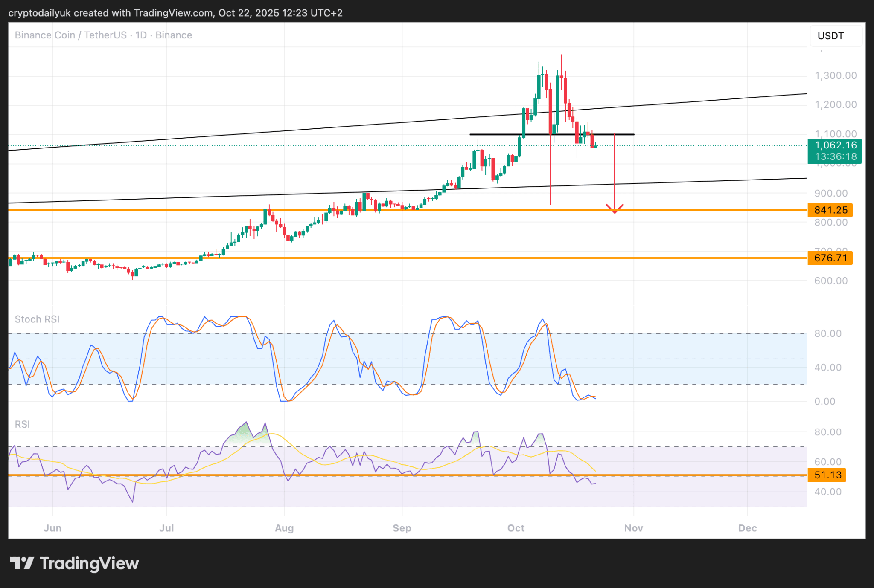Click the Dec label on time axis
Image resolution: width=874 pixels, height=588 pixels.
tap(747, 528)
